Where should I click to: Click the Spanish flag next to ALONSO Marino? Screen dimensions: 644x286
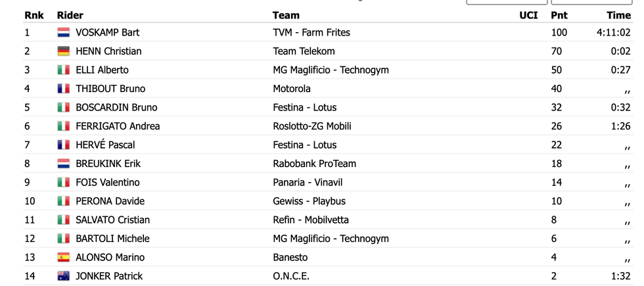click(63, 257)
